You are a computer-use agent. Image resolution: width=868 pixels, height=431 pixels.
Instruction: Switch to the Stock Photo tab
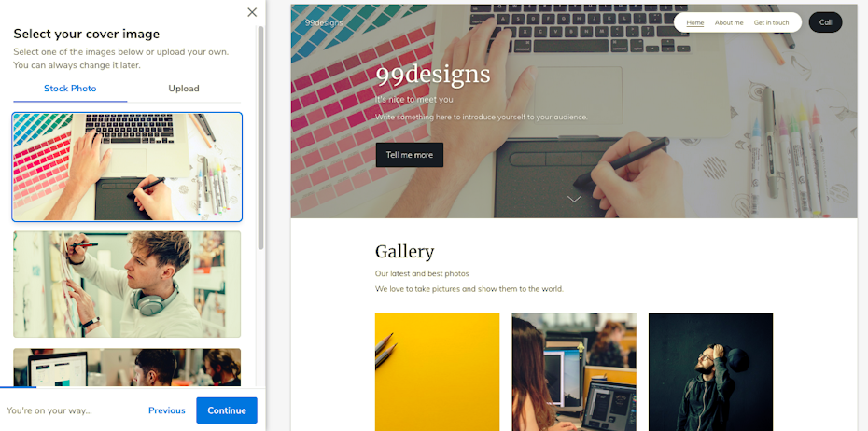pyautogui.click(x=70, y=89)
